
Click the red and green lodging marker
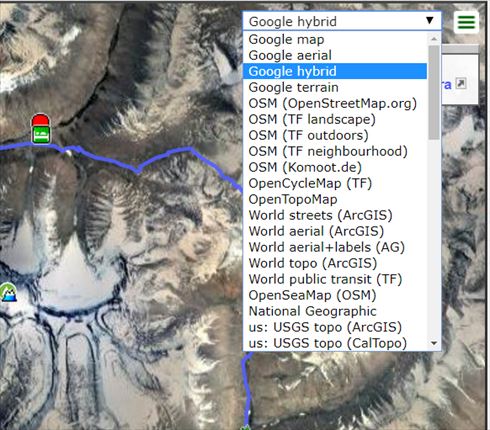(x=41, y=128)
